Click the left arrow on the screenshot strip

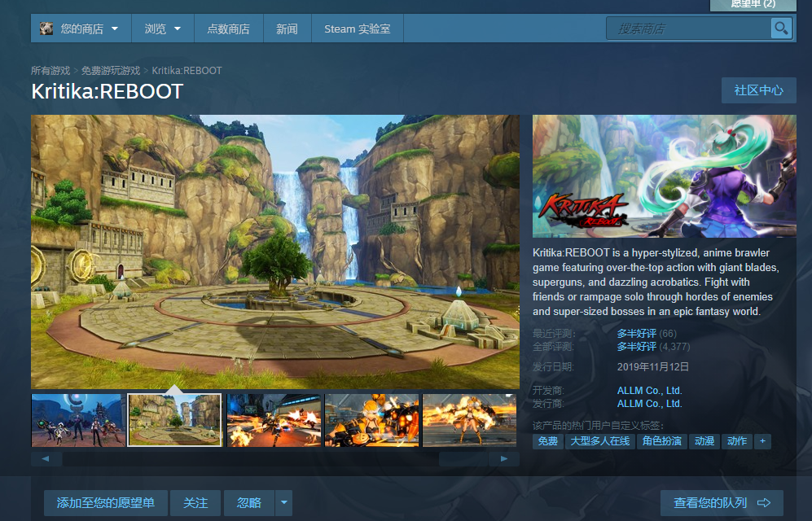pyautogui.click(x=46, y=458)
